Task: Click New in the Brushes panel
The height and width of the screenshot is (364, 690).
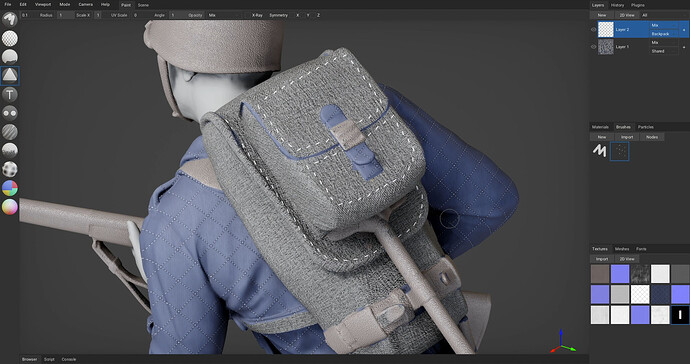Action: coord(602,137)
